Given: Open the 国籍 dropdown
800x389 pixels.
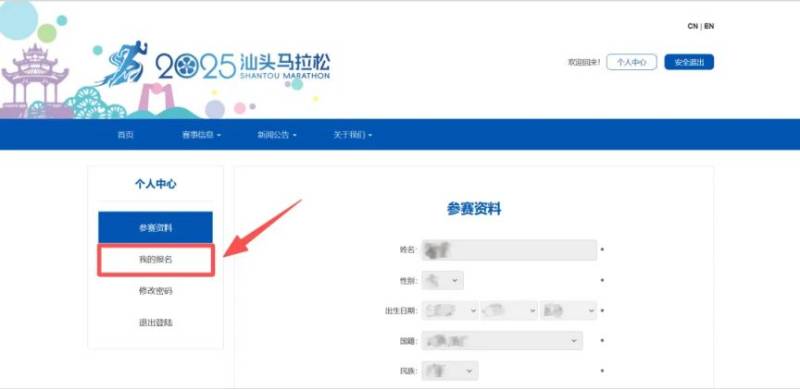Looking at the screenshot, I should [502, 341].
